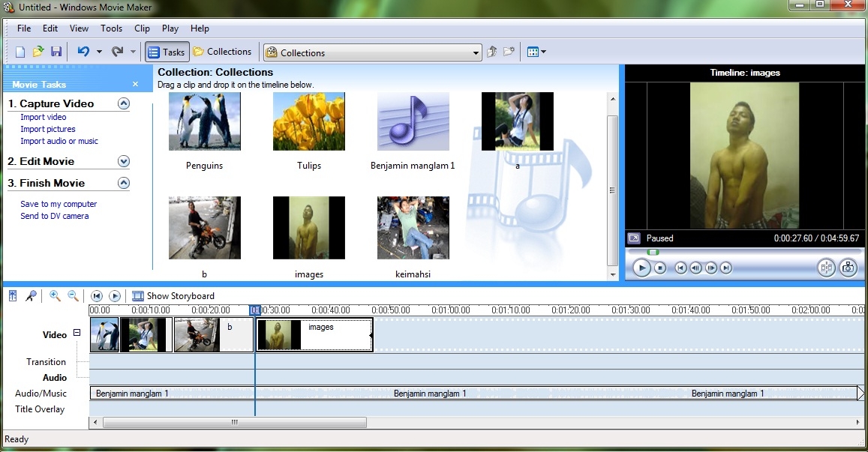The image size is (868, 452).
Task: Click the Open Project folder icon
Action: pos(38,52)
